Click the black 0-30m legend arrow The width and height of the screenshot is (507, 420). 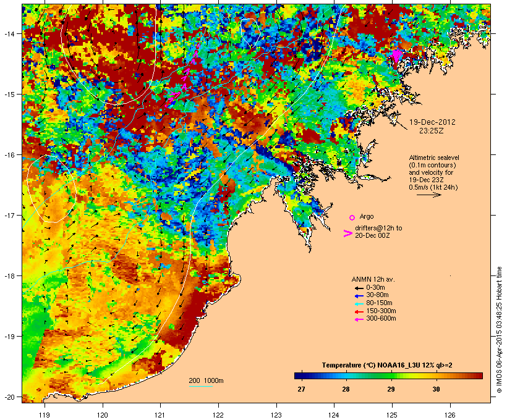click(x=359, y=288)
